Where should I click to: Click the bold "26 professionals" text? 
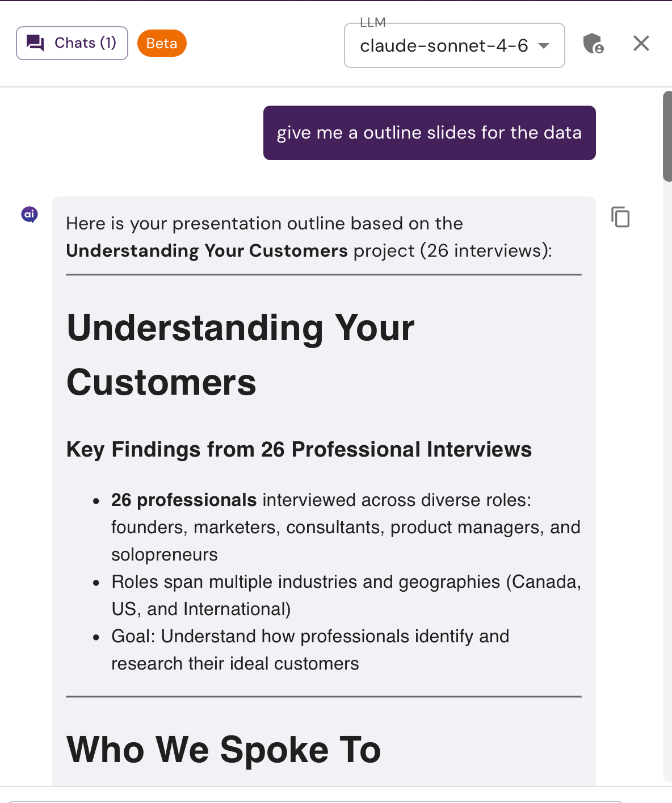point(184,500)
